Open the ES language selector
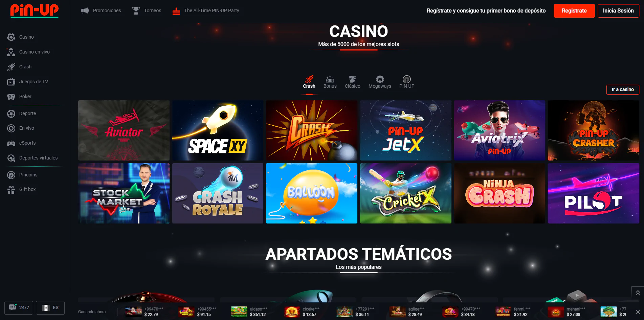Viewport: 644px width, 320px height. pos(50,307)
